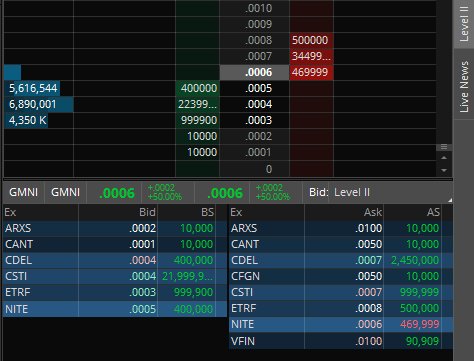The image size is (474, 361).
Task: Click the 6,890,001 volume bar
Action: [39, 104]
